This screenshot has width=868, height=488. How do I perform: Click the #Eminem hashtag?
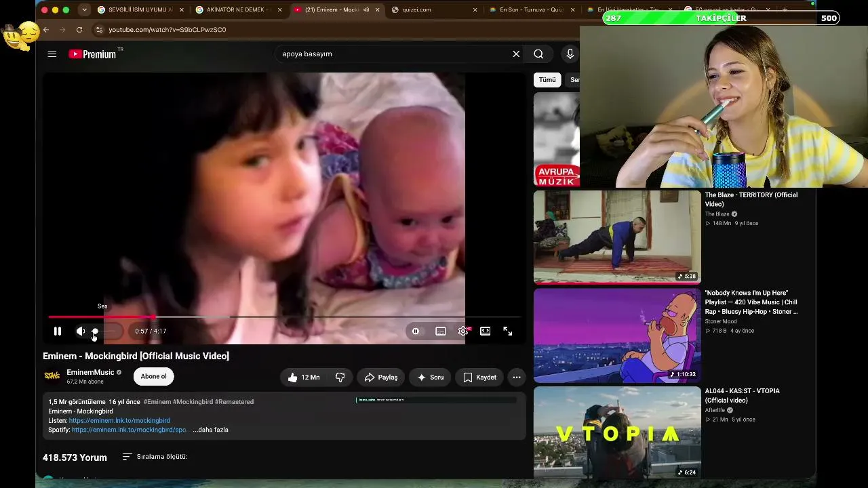[x=157, y=402]
